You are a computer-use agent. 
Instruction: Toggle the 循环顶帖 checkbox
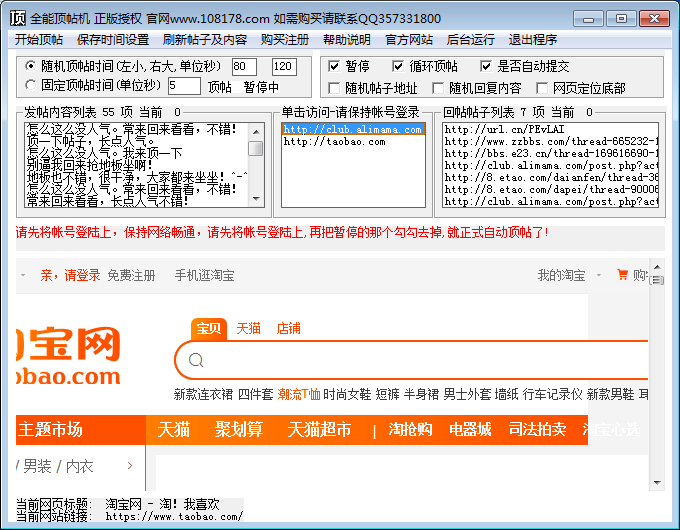[x=398, y=66]
